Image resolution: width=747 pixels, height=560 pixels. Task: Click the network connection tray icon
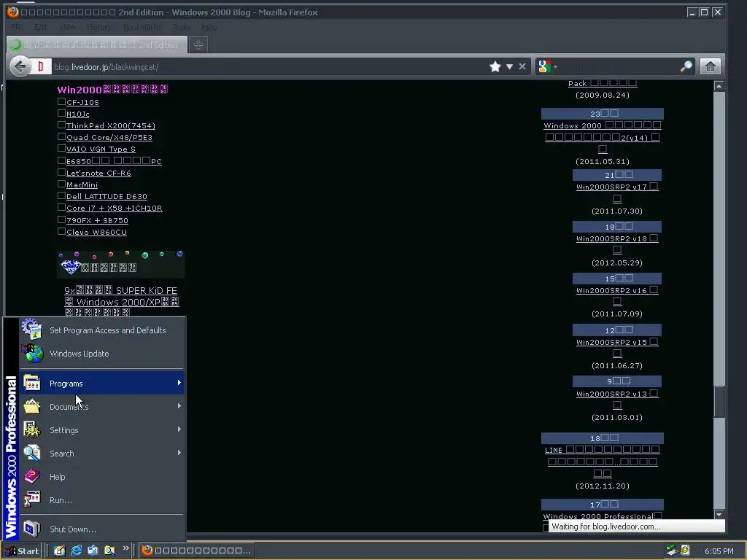pos(672,551)
